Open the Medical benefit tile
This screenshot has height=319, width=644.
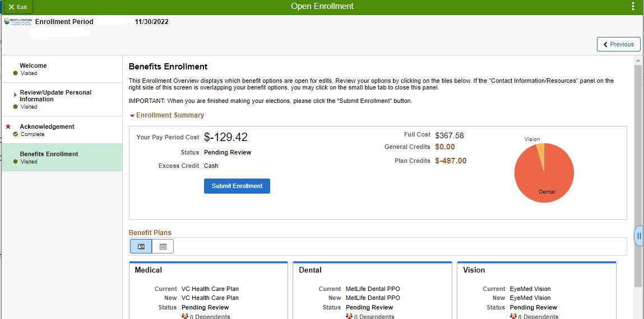coord(209,290)
